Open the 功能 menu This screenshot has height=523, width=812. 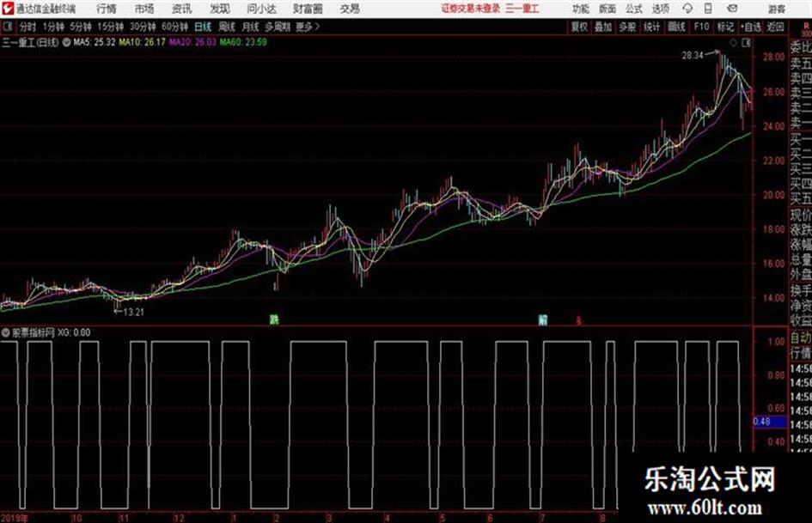click(x=581, y=9)
